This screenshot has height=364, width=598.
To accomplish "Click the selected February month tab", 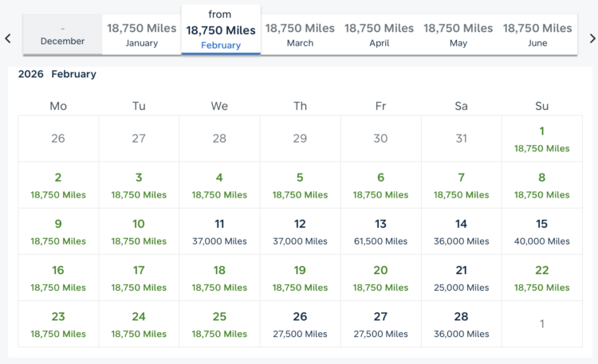I will tap(221, 30).
